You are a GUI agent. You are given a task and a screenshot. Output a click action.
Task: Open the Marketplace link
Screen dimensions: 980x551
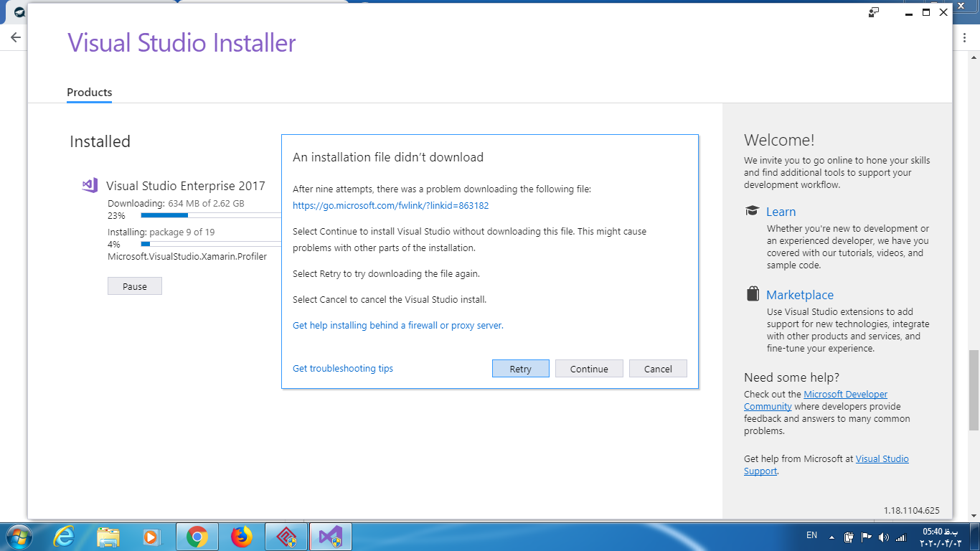coord(800,295)
